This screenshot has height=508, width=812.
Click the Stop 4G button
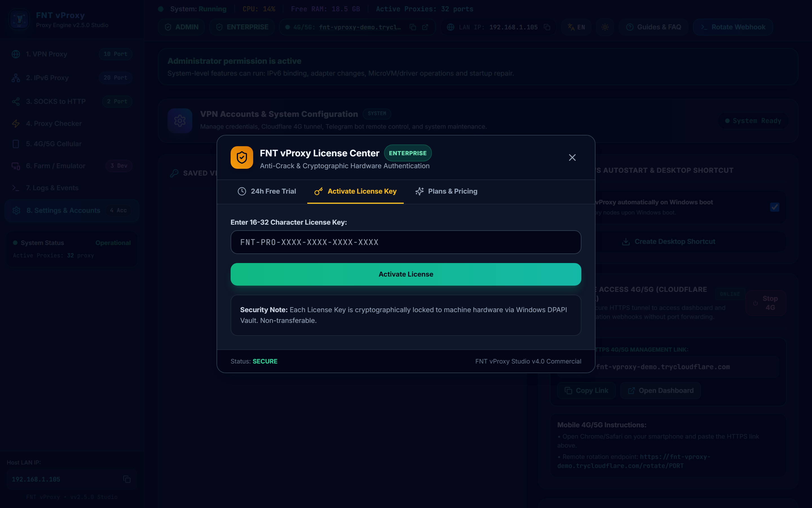click(x=766, y=303)
